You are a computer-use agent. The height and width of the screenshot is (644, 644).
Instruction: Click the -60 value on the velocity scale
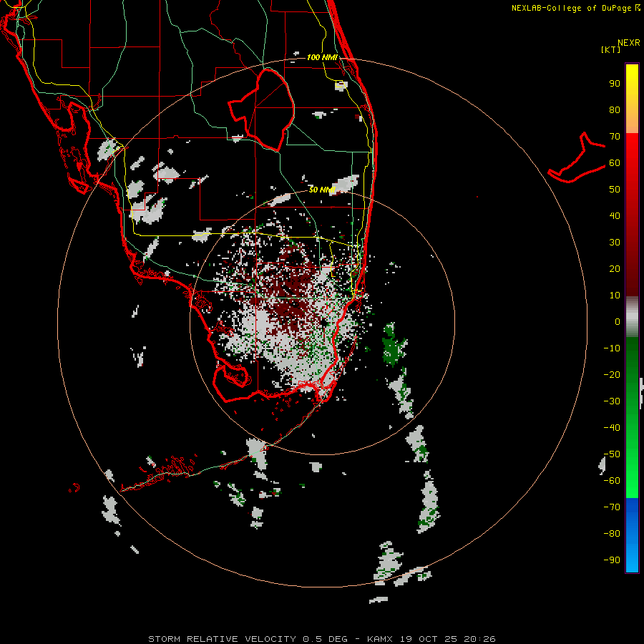pyautogui.click(x=612, y=481)
